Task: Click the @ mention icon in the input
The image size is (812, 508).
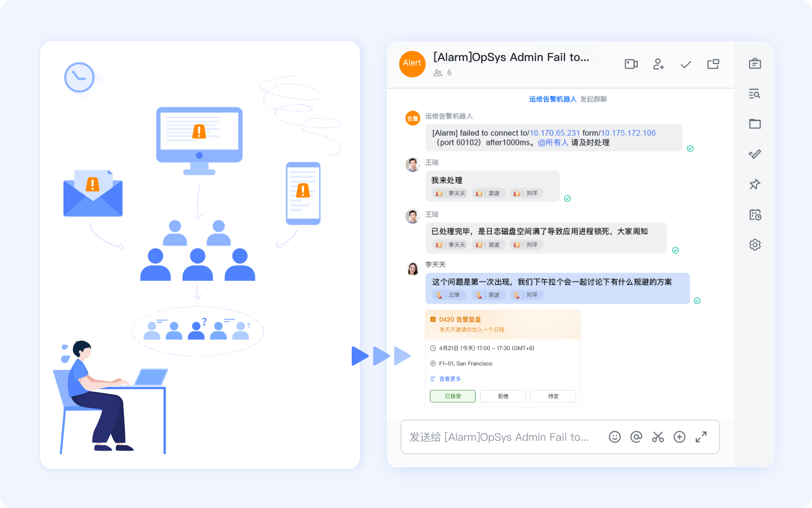Action: [x=636, y=437]
